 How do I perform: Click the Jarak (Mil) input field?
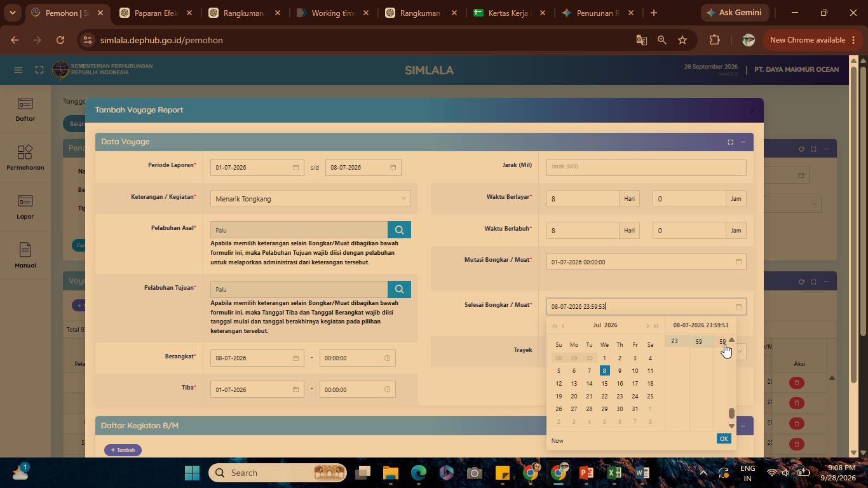[x=646, y=166]
